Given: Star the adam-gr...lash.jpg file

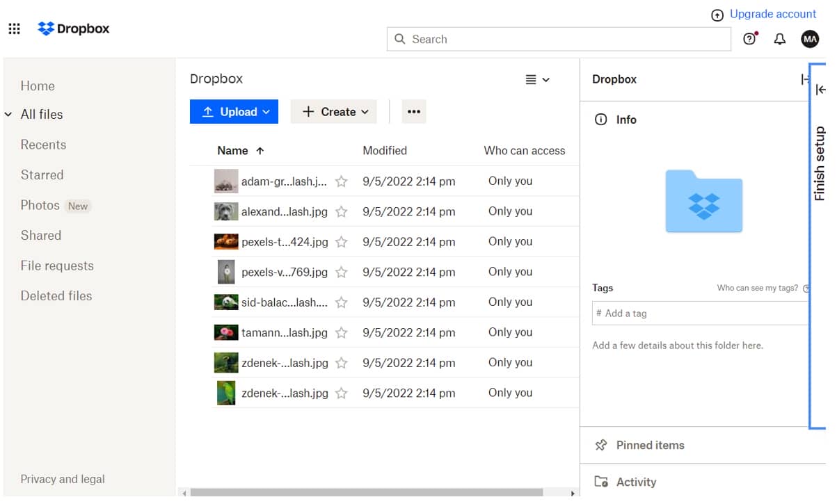Looking at the screenshot, I should tap(342, 181).
